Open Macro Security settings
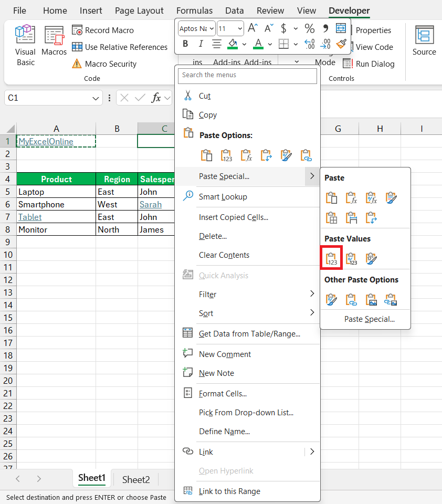Image resolution: width=442 pixels, height=504 pixels. tap(104, 64)
